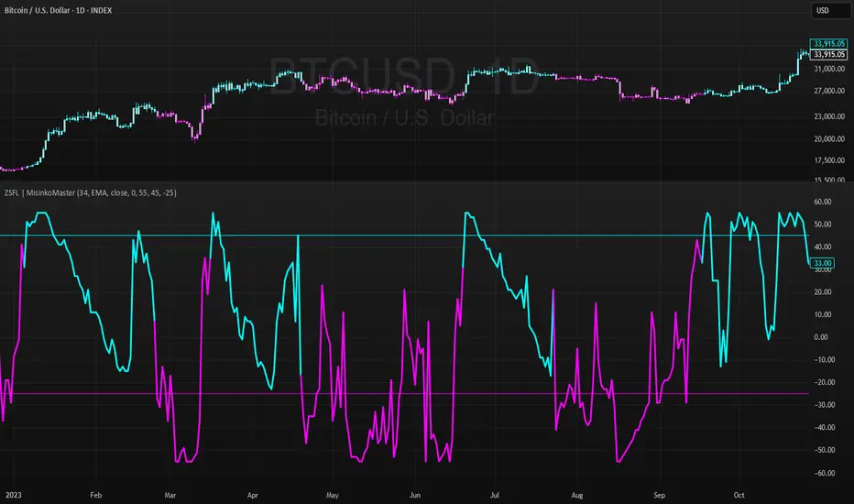Click the -20.00 indicator axis label

point(824,382)
